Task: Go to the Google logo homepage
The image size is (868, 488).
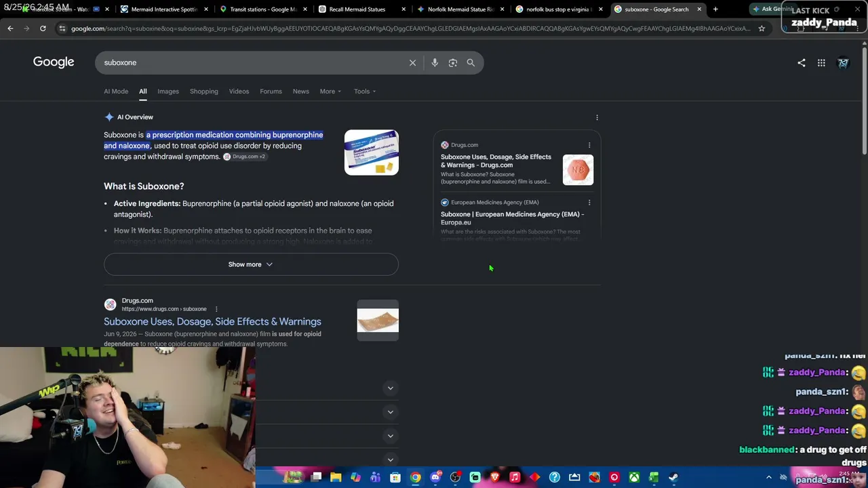Action: 54,62
